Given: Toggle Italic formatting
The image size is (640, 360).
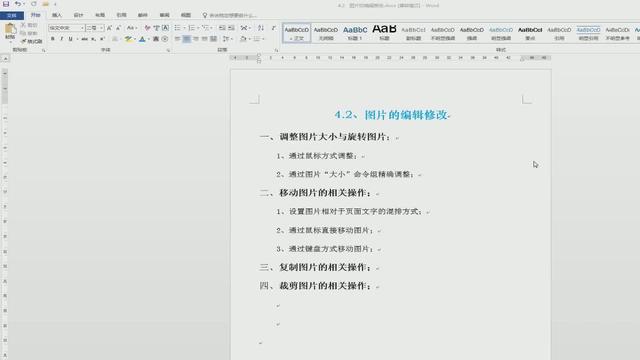Looking at the screenshot, I should (62, 39).
